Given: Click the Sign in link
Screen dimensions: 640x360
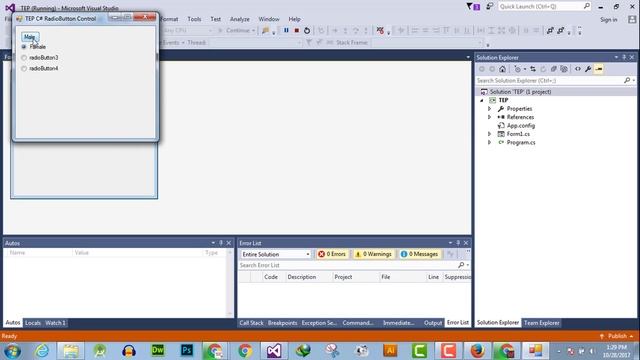Looking at the screenshot, I should [x=609, y=20].
